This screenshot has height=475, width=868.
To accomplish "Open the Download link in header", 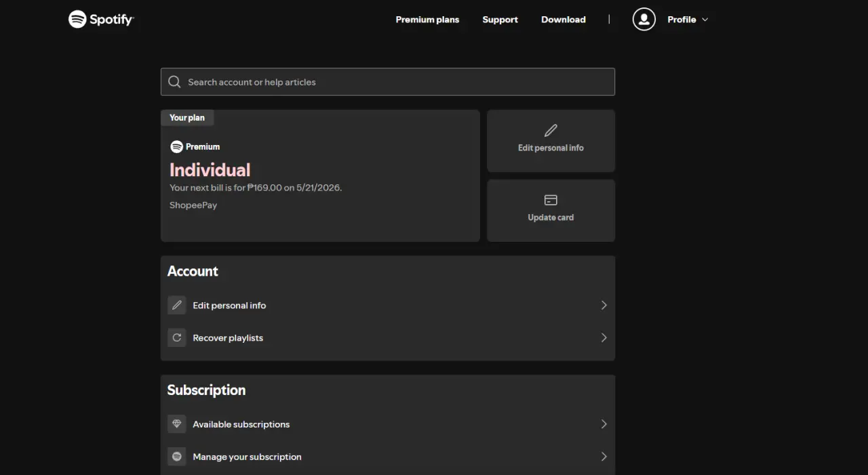I will click(564, 20).
